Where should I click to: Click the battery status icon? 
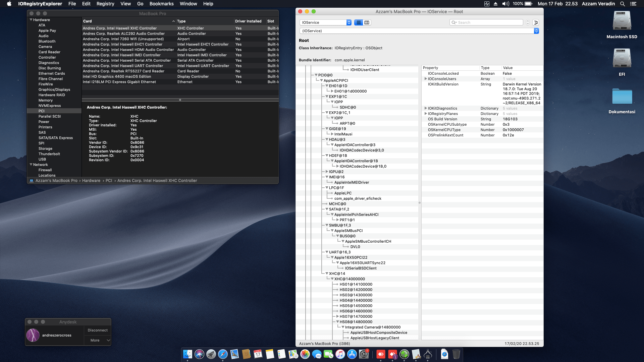point(528,4)
